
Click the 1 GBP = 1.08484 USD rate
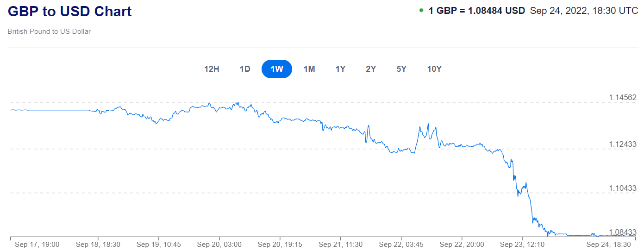click(476, 11)
